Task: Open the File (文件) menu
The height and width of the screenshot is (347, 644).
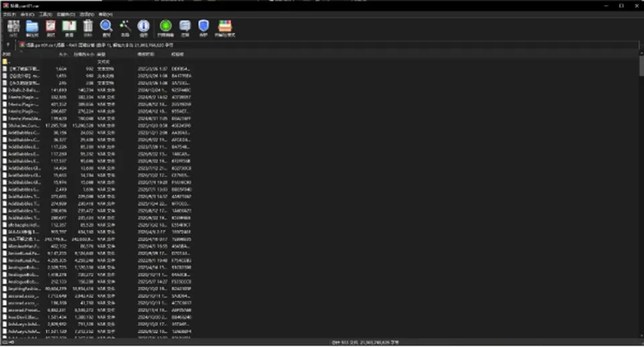Action: click(9, 14)
